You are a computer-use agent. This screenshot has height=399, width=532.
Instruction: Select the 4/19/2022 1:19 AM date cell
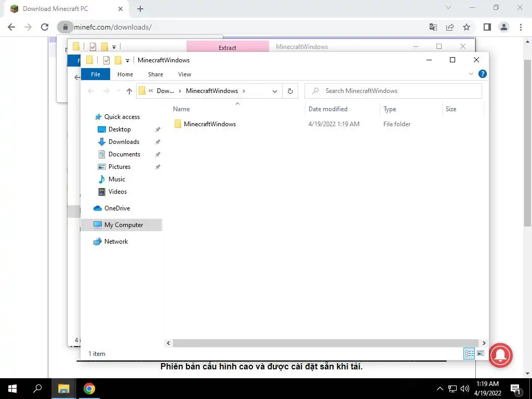[x=334, y=124]
